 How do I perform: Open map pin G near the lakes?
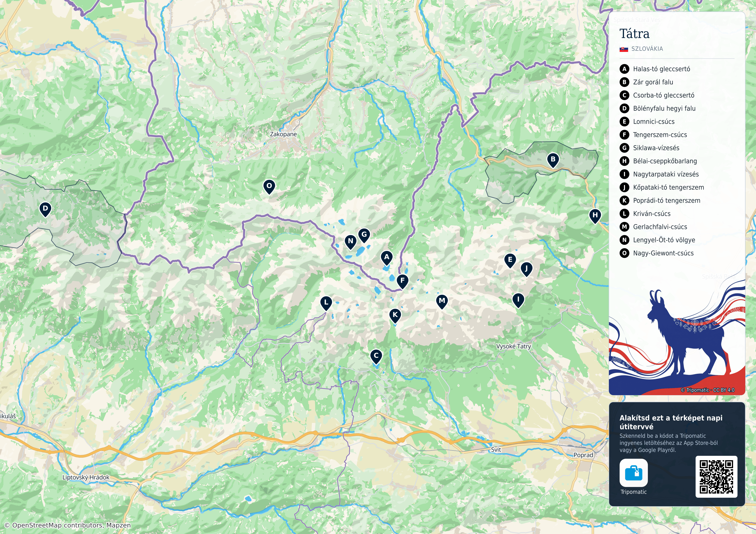tap(364, 236)
